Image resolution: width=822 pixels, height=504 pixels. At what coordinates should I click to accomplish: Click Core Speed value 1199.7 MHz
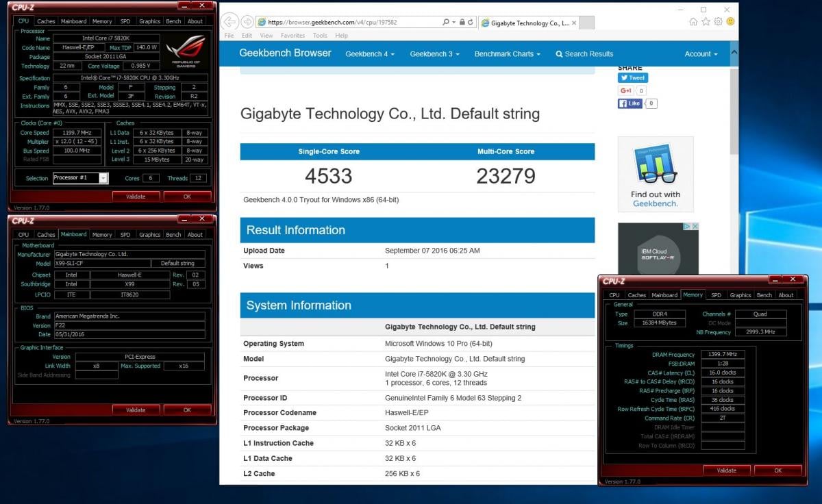77,133
